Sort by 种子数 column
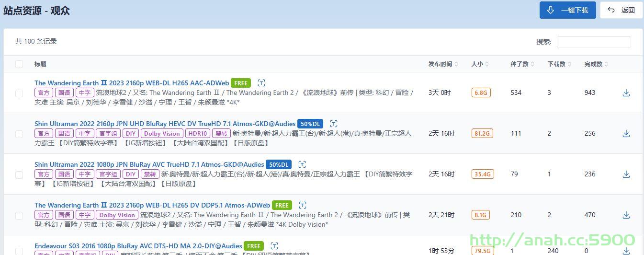 click(522, 64)
